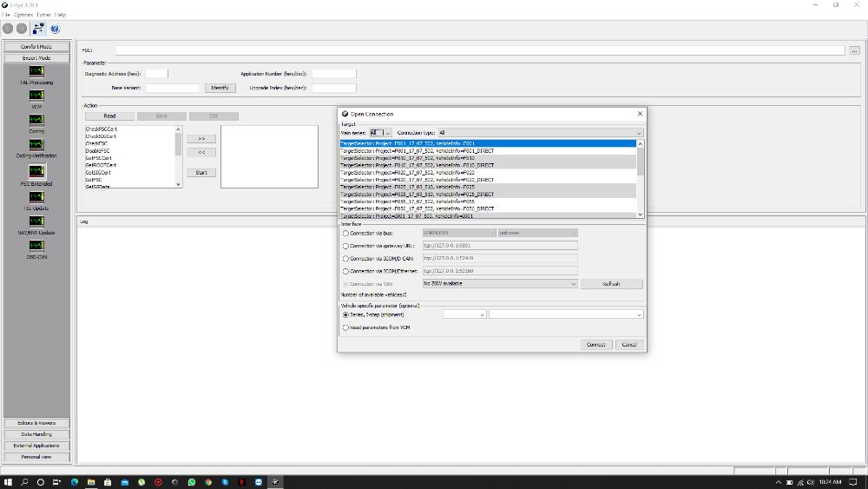Viewport: 868px width, 489px height.
Task: Click the action list scrollbar
Action: (178, 156)
